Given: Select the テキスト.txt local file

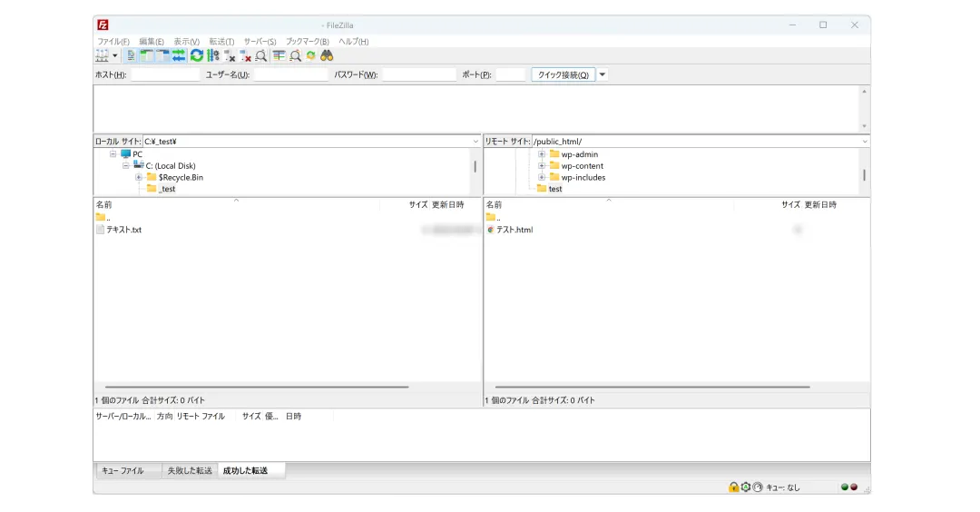Looking at the screenshot, I should coord(119,230).
